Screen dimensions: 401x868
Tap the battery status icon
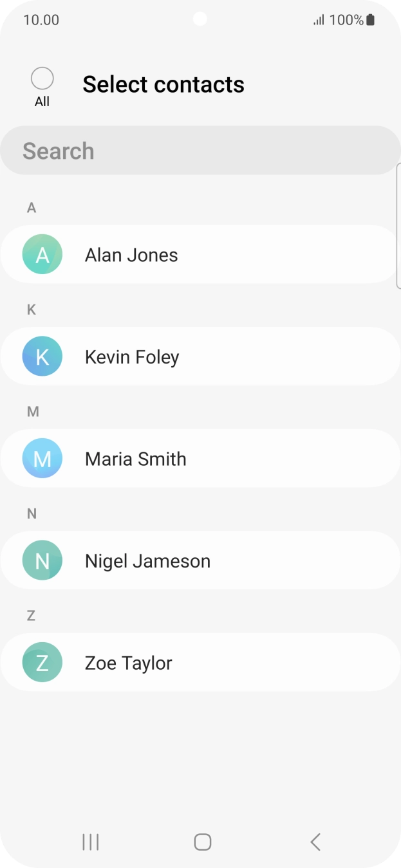click(x=370, y=20)
